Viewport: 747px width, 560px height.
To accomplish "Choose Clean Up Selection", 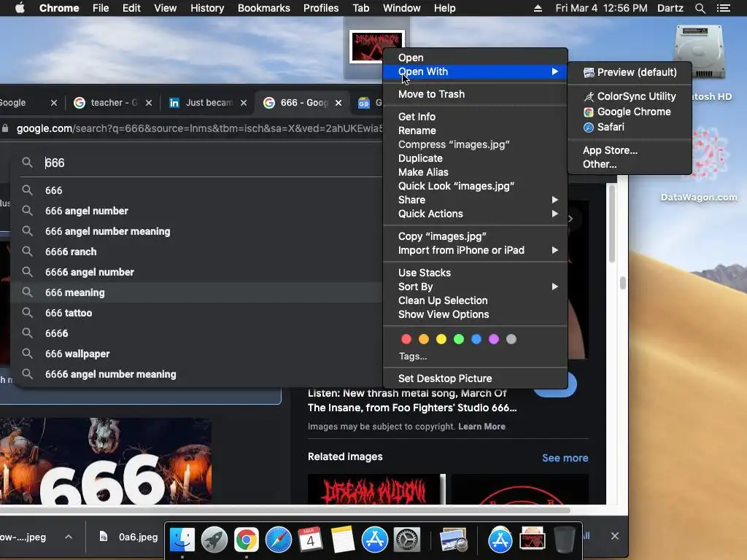I will point(476,300).
